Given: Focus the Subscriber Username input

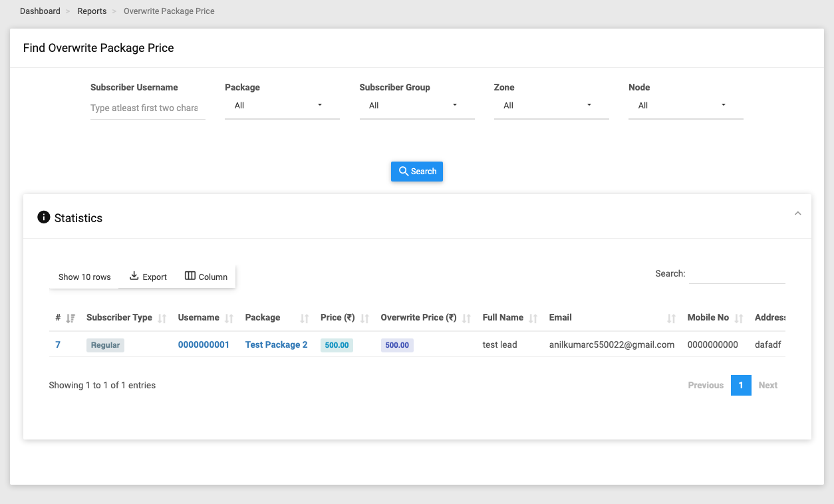Looking at the screenshot, I should (148, 108).
